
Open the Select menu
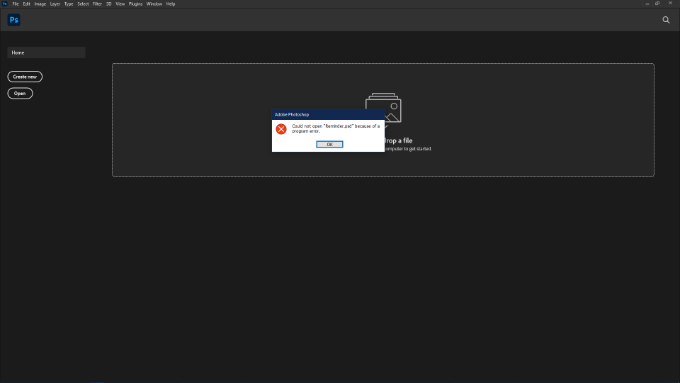[83, 4]
